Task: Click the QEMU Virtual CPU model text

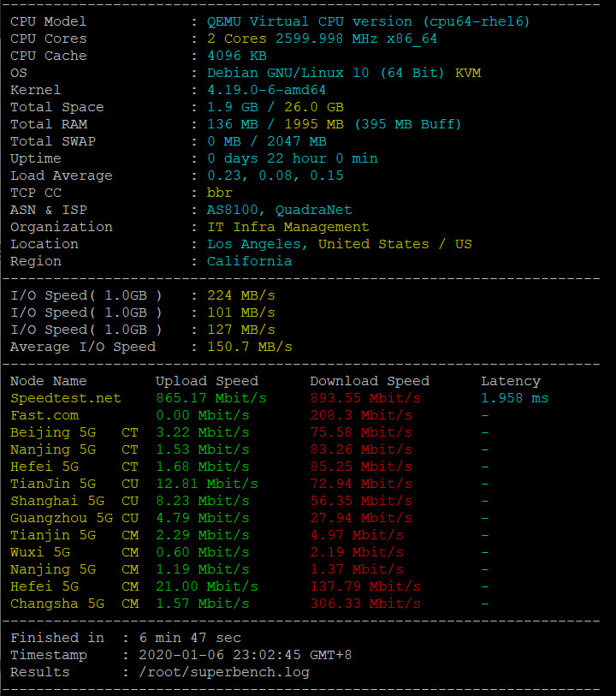Action: pos(368,21)
